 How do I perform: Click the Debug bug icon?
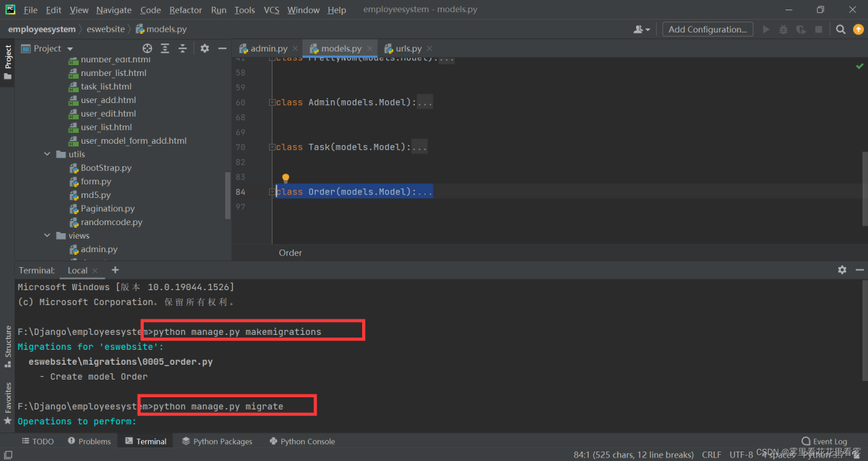coord(784,29)
